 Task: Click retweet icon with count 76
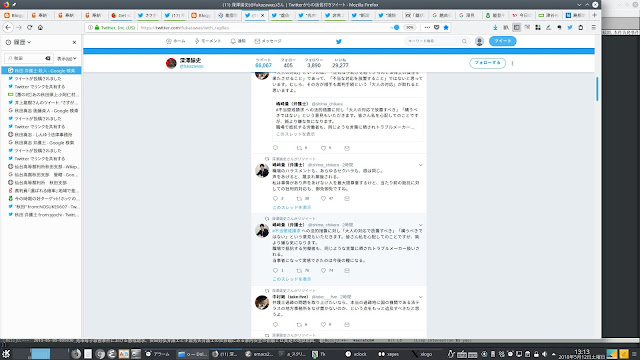(299, 270)
